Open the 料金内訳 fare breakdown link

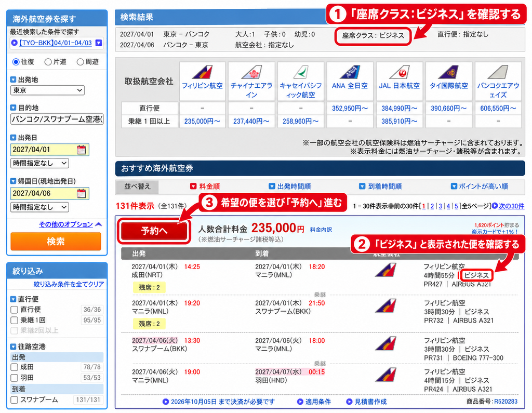321,230
